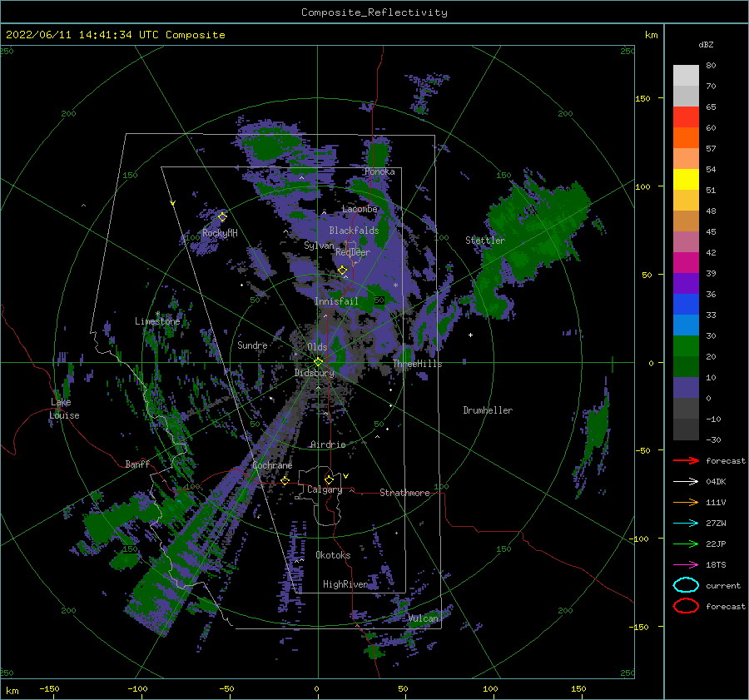The width and height of the screenshot is (749, 700).
Task: Pick the bright yellow 51-54 dBZ swatch
Action: coord(686,180)
